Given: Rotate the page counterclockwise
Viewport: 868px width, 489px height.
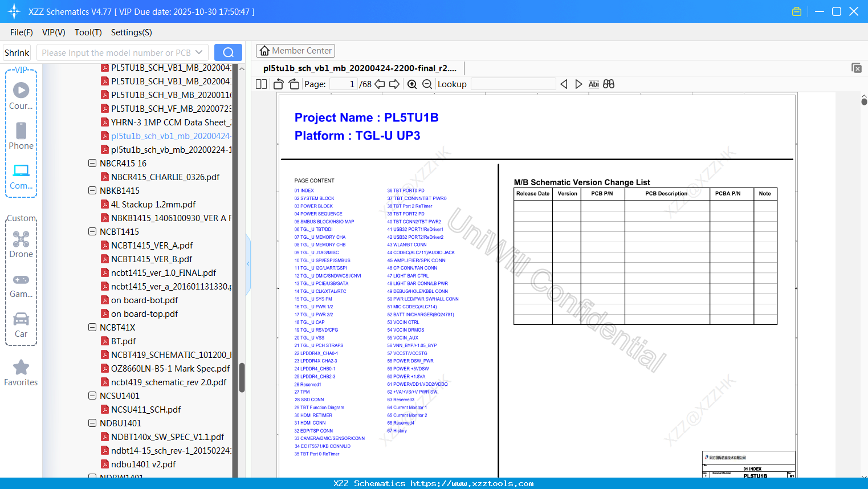Looking at the screenshot, I should (x=279, y=84).
